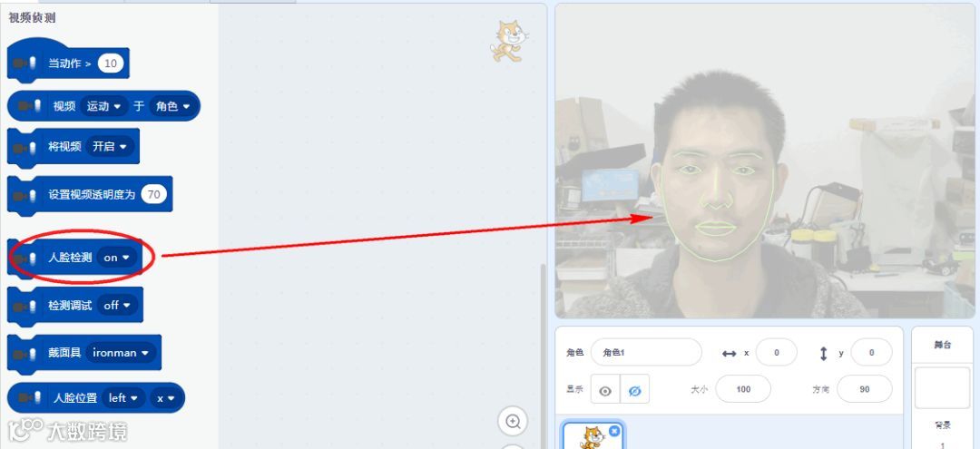The width and height of the screenshot is (980, 449).
Task: Edit the sprite size field 100
Action: coord(743,389)
